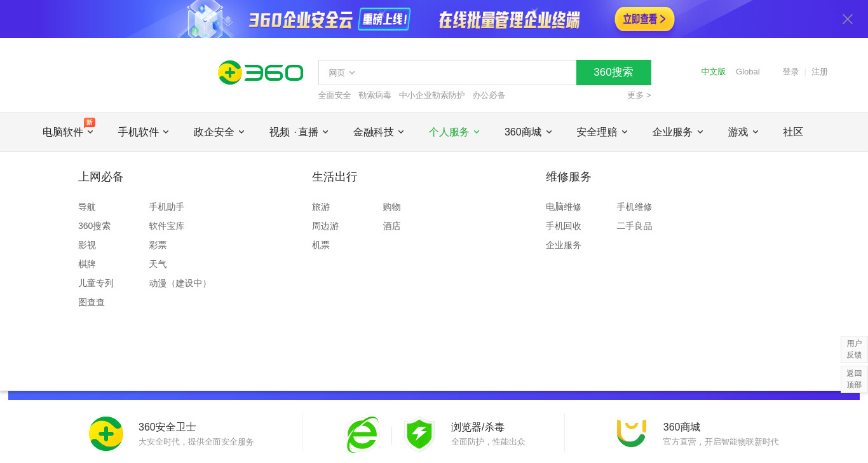Image resolution: width=868 pixels, height=463 pixels.
Task: Open 动漫（建设中）menu entry
Action: tap(180, 284)
